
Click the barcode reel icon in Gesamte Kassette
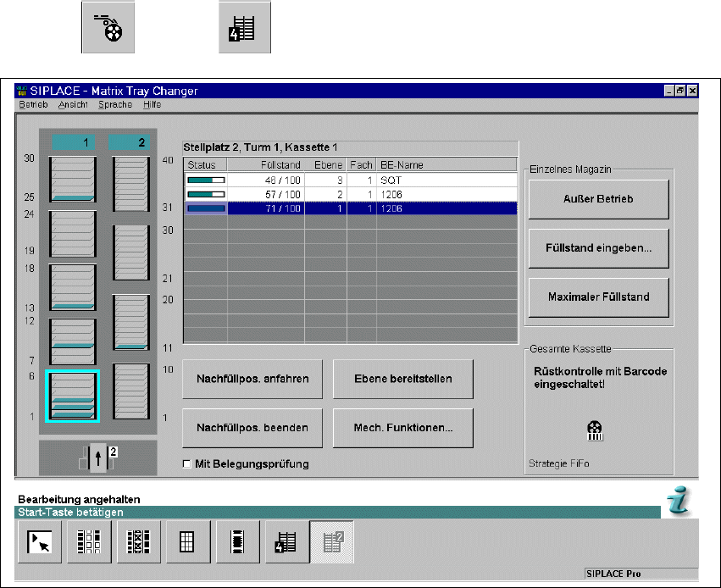click(x=594, y=430)
